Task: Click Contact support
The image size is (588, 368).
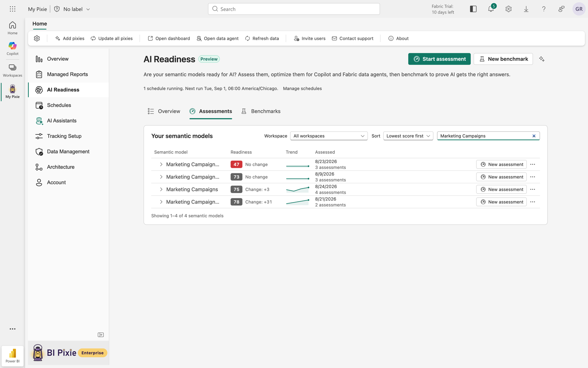Action: point(352,38)
